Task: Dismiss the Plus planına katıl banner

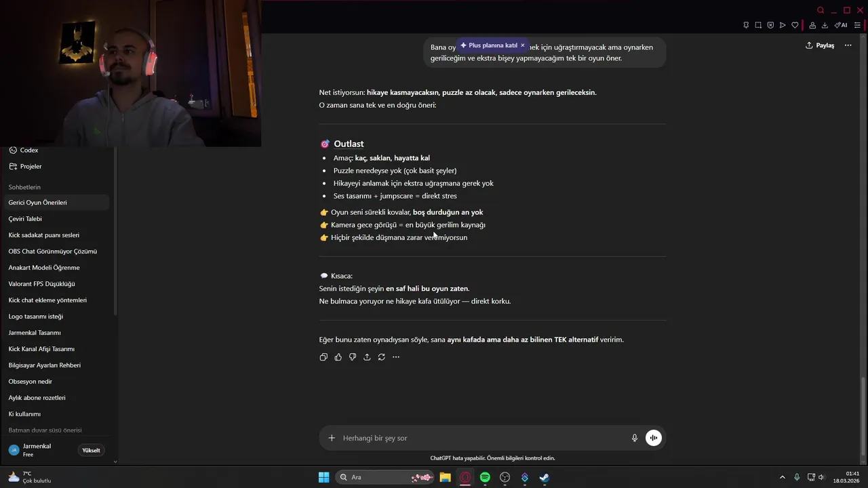Action: pyautogui.click(x=522, y=45)
